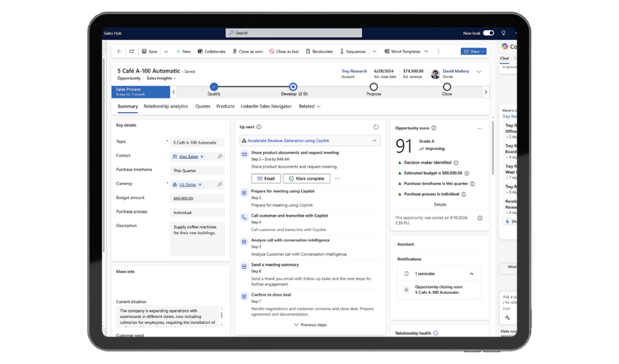Screen dimensions: 619x364
Task: Click the info icon beside Opportunity score
Action: pyautogui.click(x=434, y=128)
